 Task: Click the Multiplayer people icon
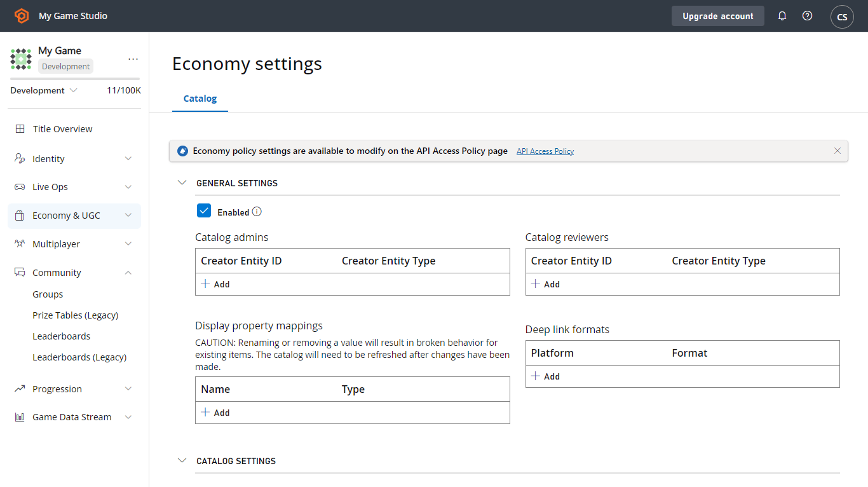(20, 244)
